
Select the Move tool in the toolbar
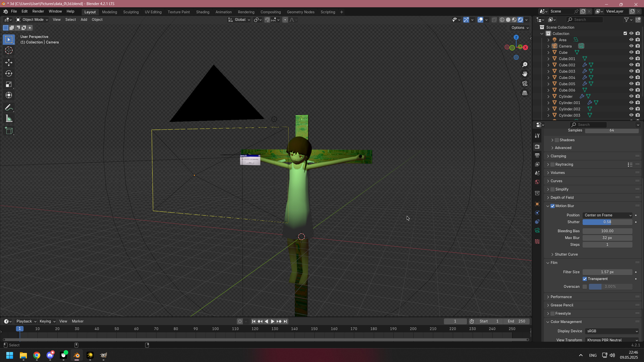pyautogui.click(x=9, y=63)
